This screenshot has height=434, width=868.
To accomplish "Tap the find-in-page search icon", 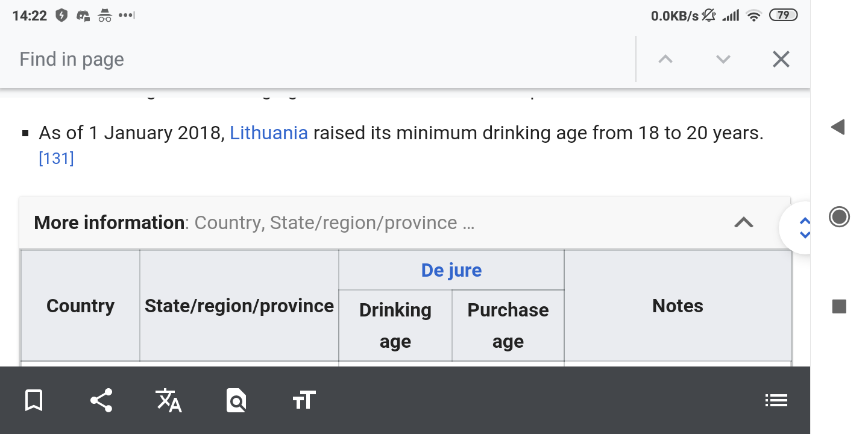I will [x=236, y=400].
